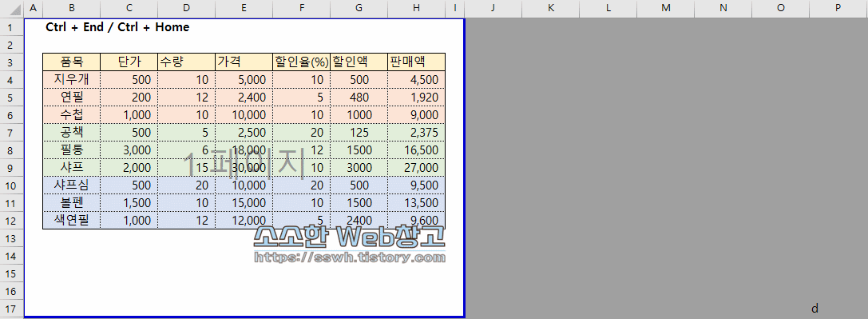The image size is (868, 319).
Task: Select row 7 header
Action: (12, 133)
